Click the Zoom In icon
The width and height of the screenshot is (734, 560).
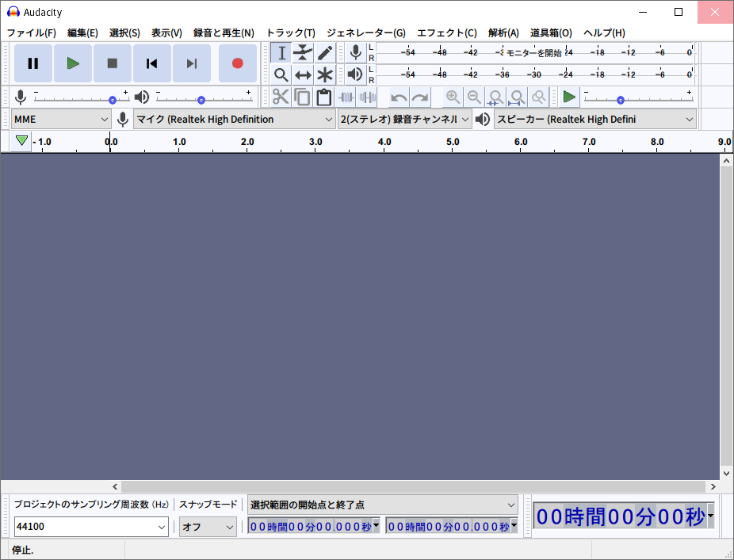453,97
